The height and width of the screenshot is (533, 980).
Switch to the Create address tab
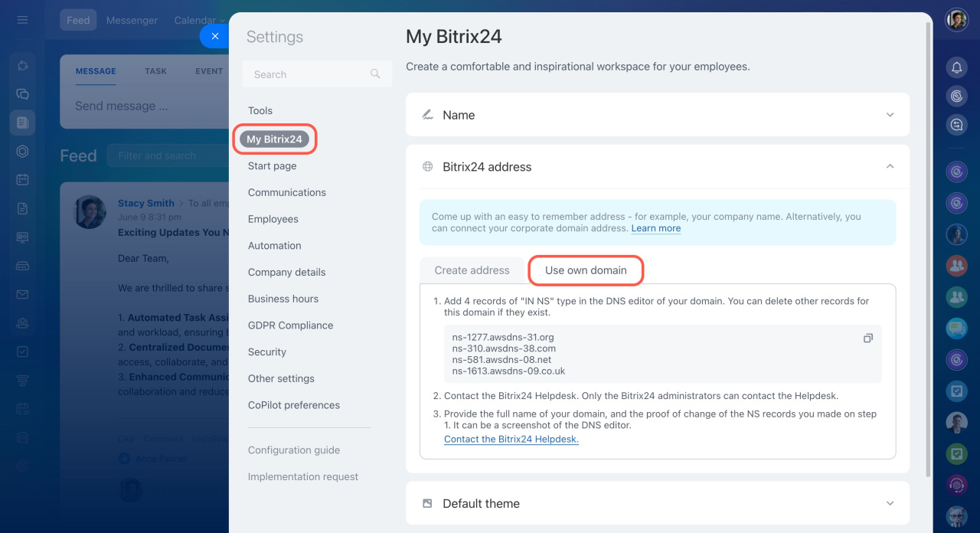tap(472, 270)
